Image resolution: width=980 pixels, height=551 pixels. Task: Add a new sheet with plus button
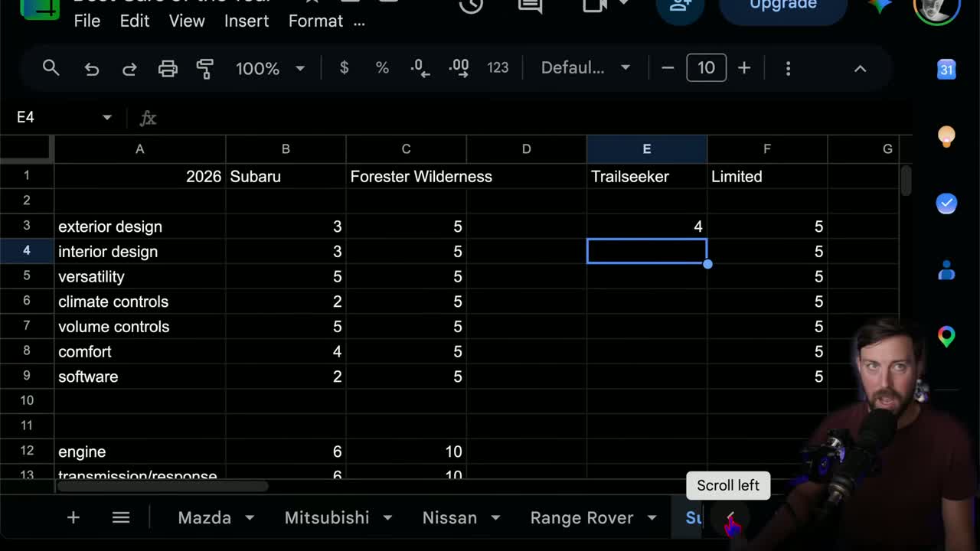click(x=73, y=518)
